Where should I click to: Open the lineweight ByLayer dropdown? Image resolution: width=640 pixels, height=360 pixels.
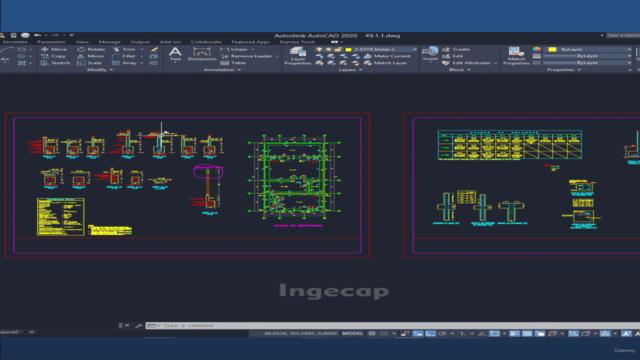587,56
